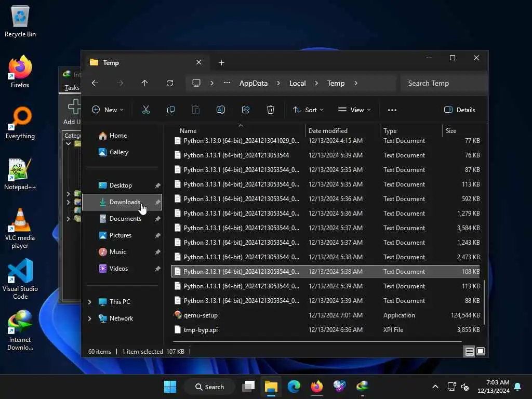Select the Notepad++ desktop shortcut
The image size is (532, 399).
click(x=20, y=174)
